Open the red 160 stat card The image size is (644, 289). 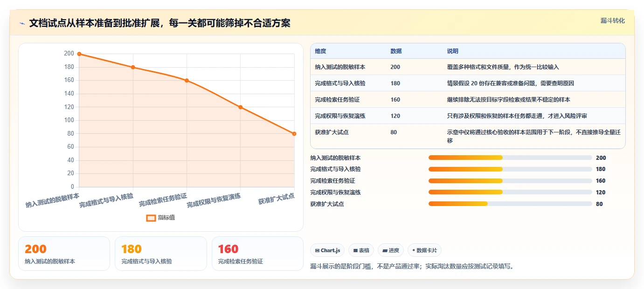257,254
